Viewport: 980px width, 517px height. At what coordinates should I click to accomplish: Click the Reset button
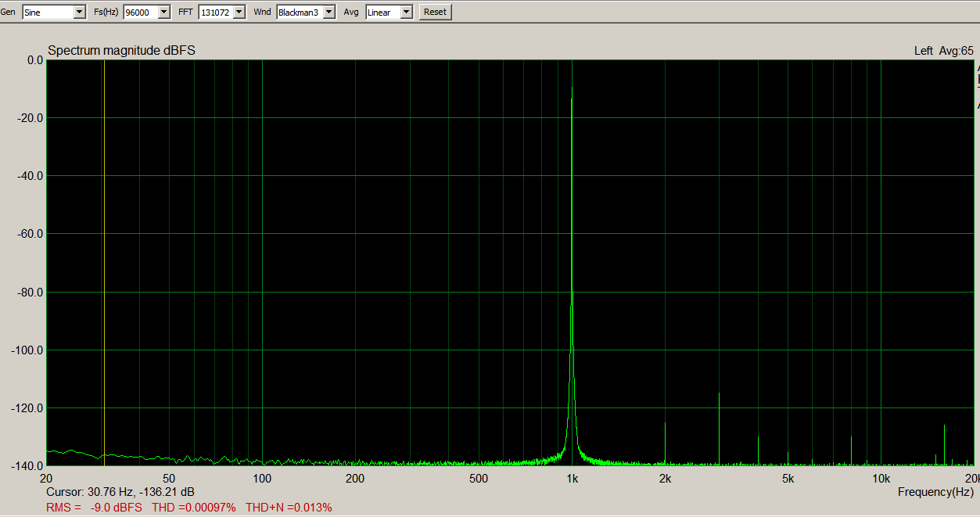pyautogui.click(x=435, y=12)
